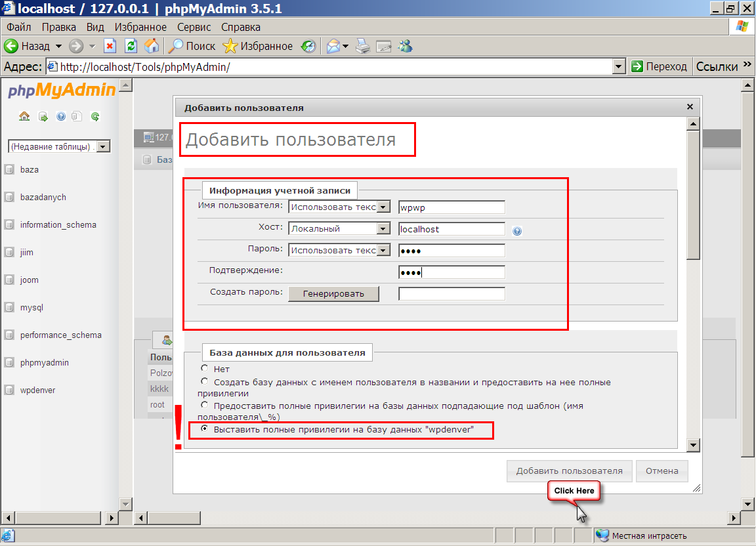The height and width of the screenshot is (546, 756).
Task: Click the password confirmation field
Action: click(451, 272)
